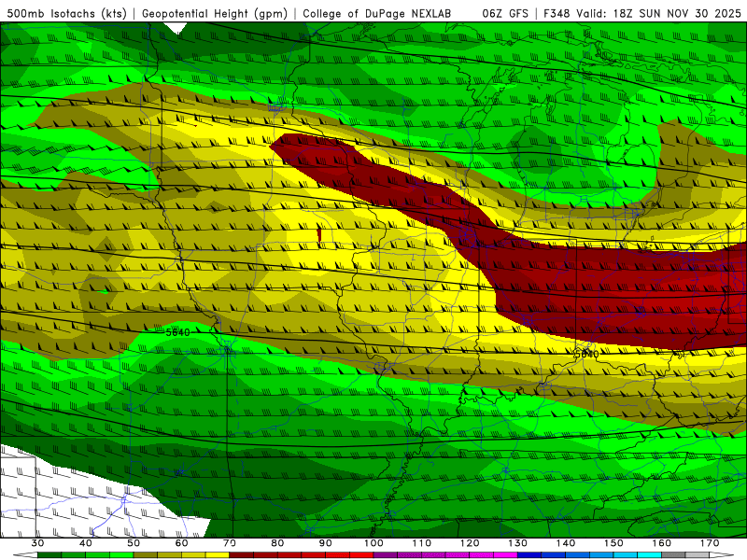Select the cyan swatch in the legend bar
The width and height of the screenshot is (747, 560).
(x=649, y=555)
